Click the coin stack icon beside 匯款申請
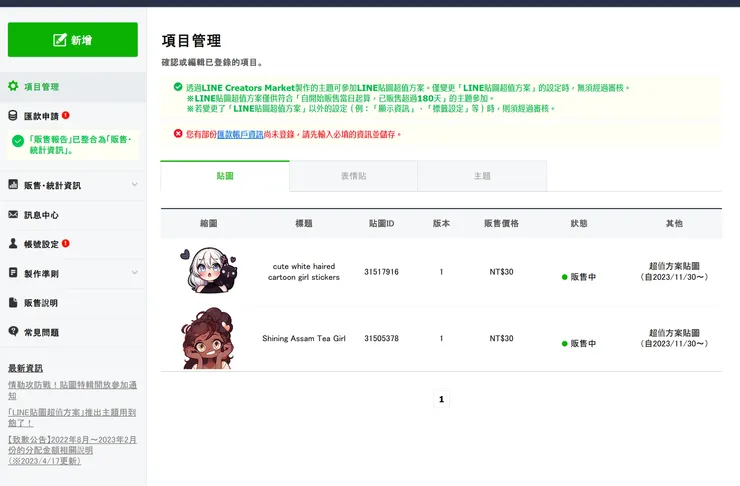The width and height of the screenshot is (740, 486). click(x=13, y=116)
